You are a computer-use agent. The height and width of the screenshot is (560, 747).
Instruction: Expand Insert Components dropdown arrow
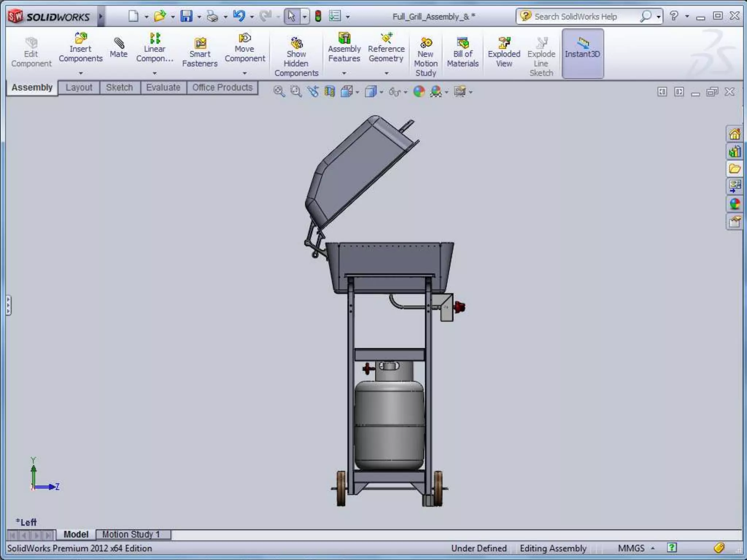[x=81, y=73]
